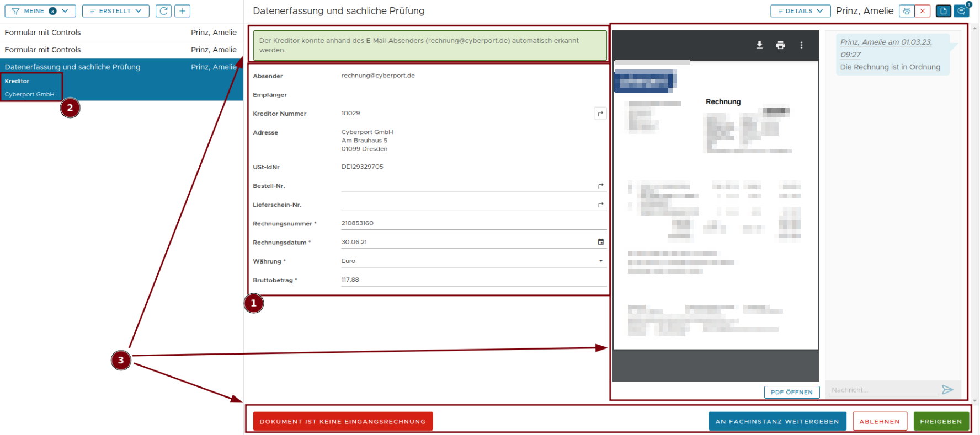Click the red X icon beside Prinz, Amelie

[923, 11]
